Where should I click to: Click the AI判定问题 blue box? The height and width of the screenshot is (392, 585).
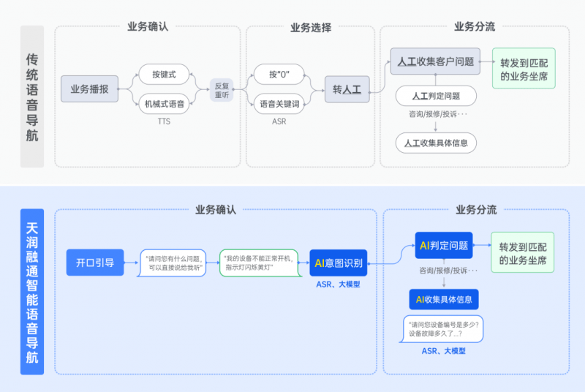(444, 246)
